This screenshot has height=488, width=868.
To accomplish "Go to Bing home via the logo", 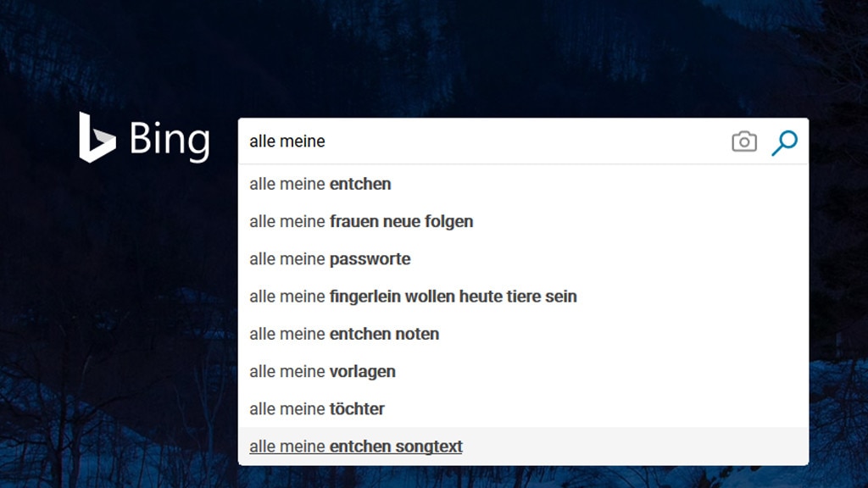I will (144, 138).
